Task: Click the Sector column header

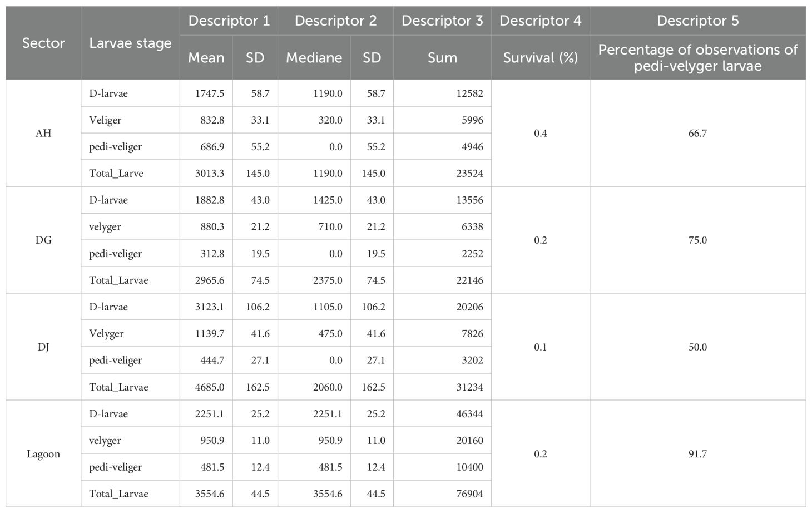Action: 43,43
